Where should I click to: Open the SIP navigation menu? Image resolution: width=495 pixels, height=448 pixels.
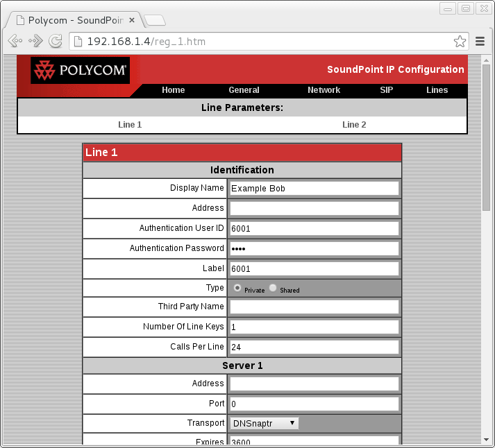(x=387, y=90)
